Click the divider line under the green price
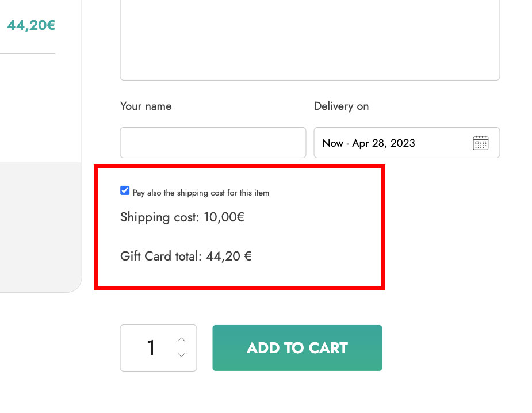Screen dimensions: 532x413 pos(28,53)
